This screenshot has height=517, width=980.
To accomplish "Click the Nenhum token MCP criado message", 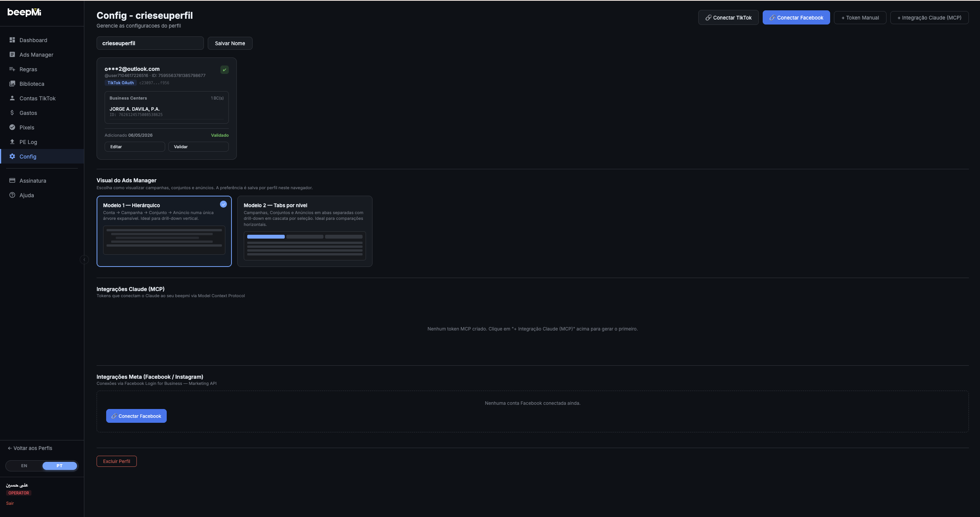I will pyautogui.click(x=532, y=329).
